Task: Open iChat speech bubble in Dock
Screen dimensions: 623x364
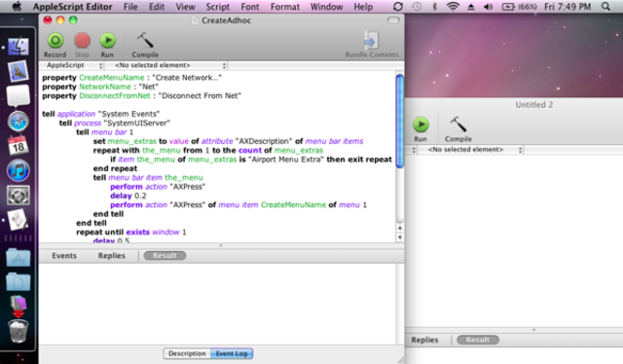Action: click(18, 96)
